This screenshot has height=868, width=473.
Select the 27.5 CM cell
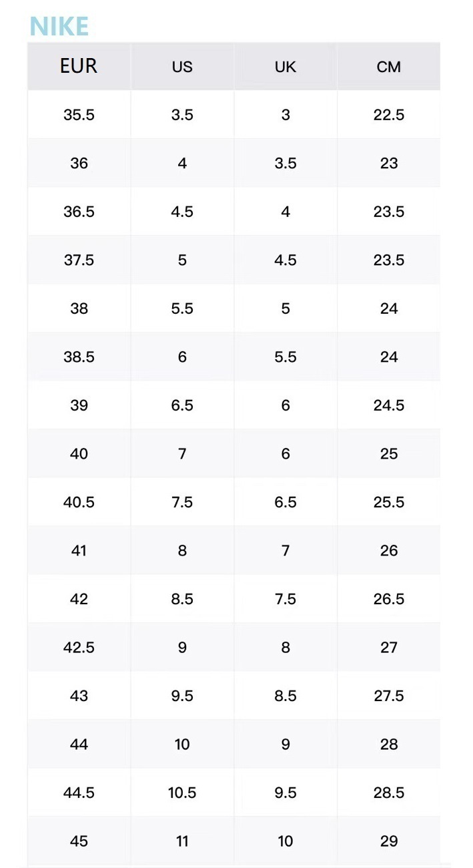click(x=389, y=696)
